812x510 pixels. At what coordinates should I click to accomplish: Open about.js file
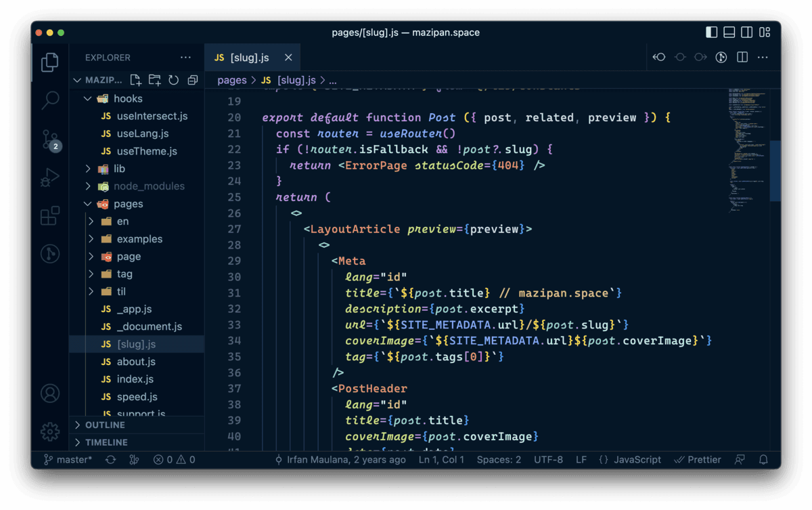point(137,362)
